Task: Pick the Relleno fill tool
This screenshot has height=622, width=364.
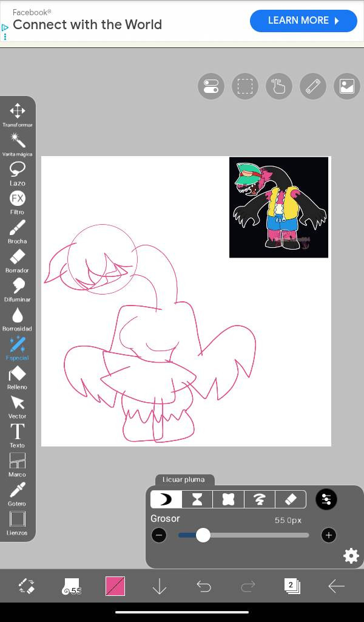Action: point(18,378)
